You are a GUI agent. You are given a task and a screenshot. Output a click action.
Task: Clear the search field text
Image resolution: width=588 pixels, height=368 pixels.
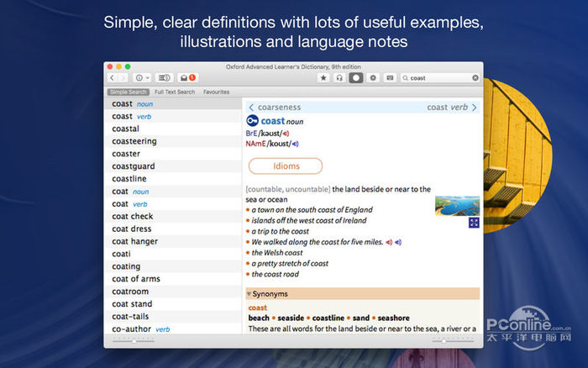click(x=475, y=77)
